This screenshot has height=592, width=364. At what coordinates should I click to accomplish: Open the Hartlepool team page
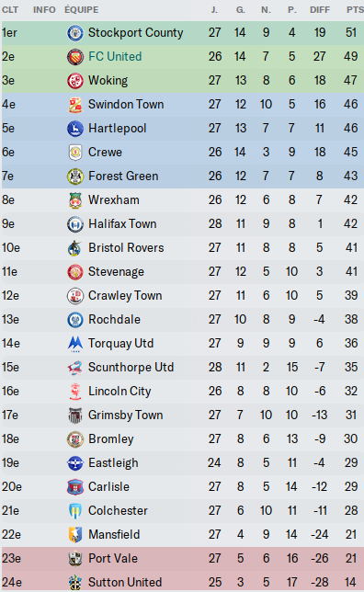coord(117,129)
